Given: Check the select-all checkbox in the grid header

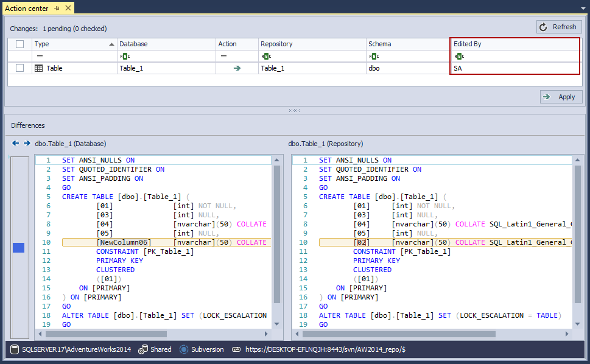Looking at the screenshot, I should [20, 44].
